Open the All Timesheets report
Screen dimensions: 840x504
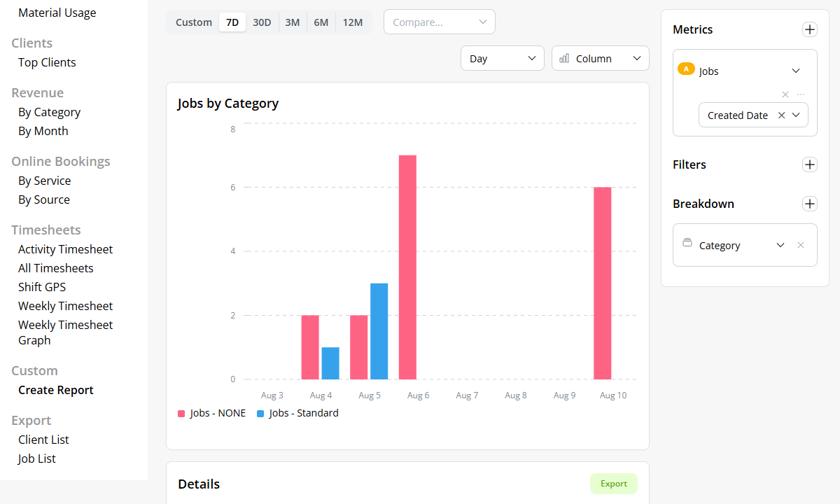click(56, 268)
